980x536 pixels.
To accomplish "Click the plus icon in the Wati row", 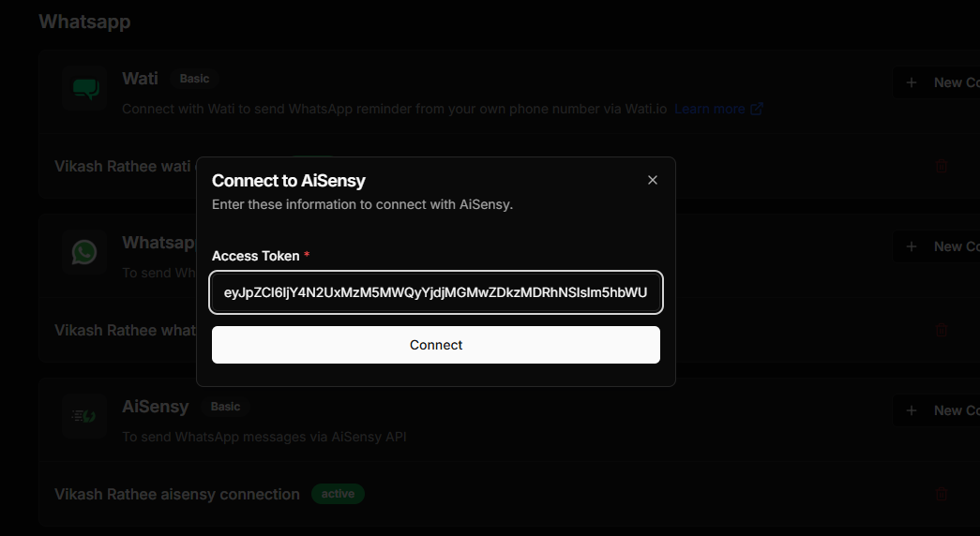I will point(912,82).
